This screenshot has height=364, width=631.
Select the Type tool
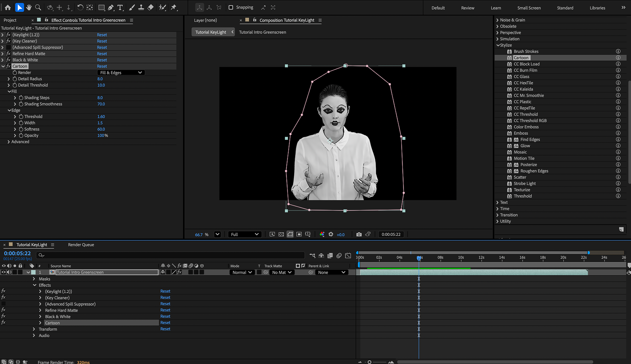120,7
